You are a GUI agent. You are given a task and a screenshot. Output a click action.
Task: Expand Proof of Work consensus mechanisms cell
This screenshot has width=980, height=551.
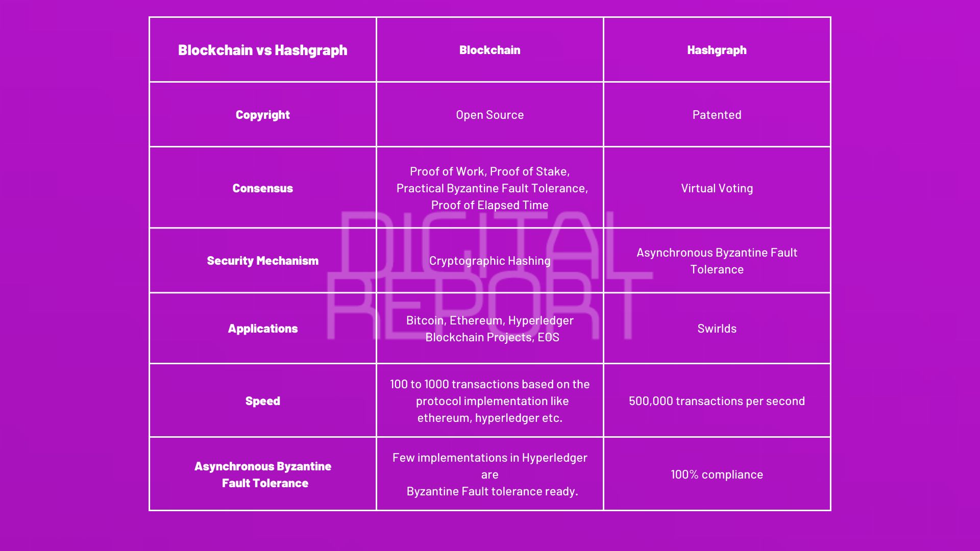point(489,188)
